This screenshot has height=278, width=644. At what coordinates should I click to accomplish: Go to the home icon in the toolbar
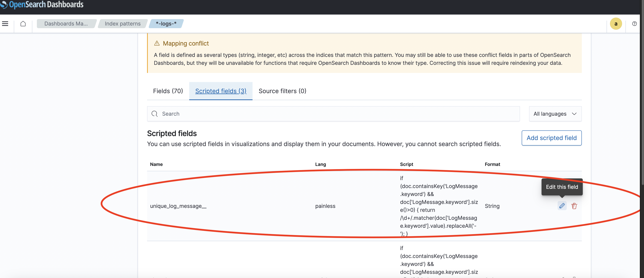(23, 23)
